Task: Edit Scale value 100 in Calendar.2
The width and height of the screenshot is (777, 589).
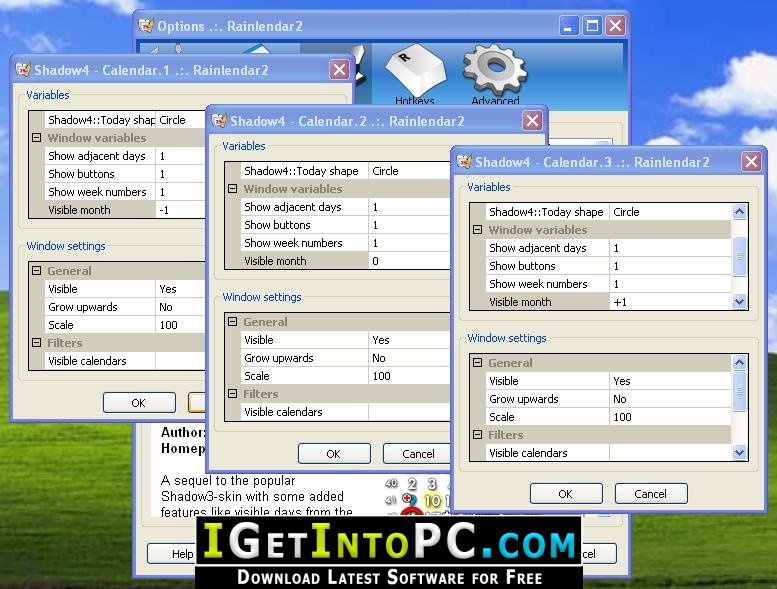Action: pos(409,375)
